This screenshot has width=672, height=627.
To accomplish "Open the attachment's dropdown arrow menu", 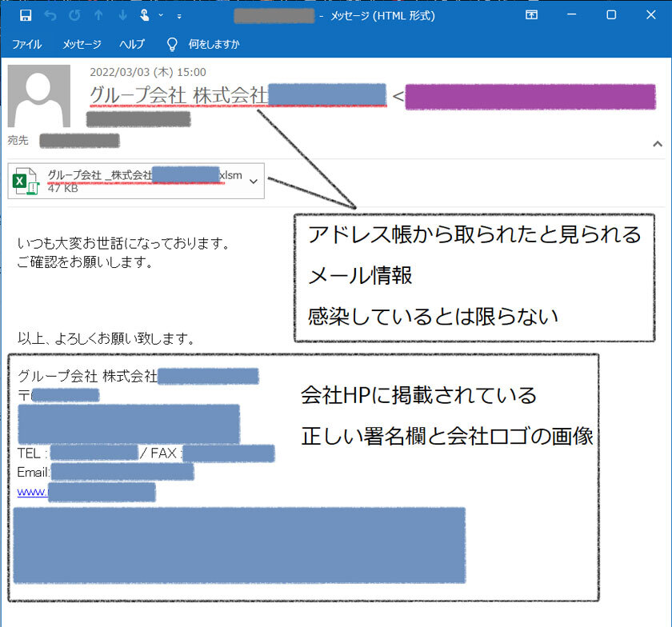I will (254, 182).
